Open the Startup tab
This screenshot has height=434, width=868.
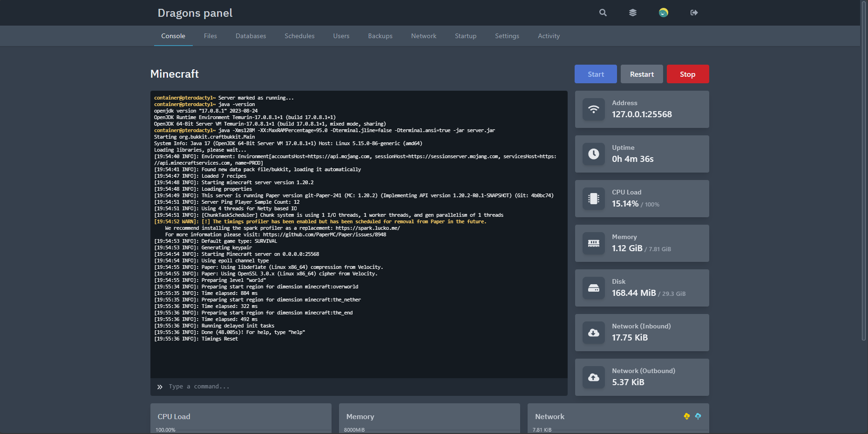pyautogui.click(x=466, y=36)
